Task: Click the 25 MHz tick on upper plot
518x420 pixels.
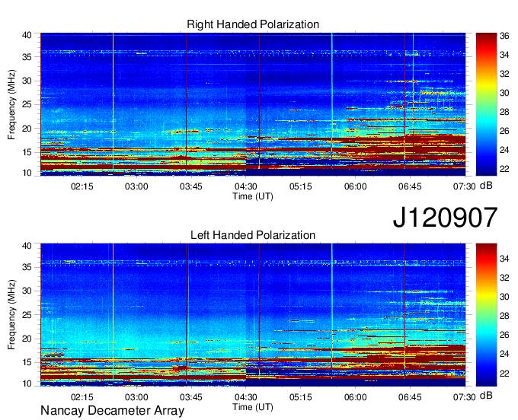Action: [x=27, y=104]
